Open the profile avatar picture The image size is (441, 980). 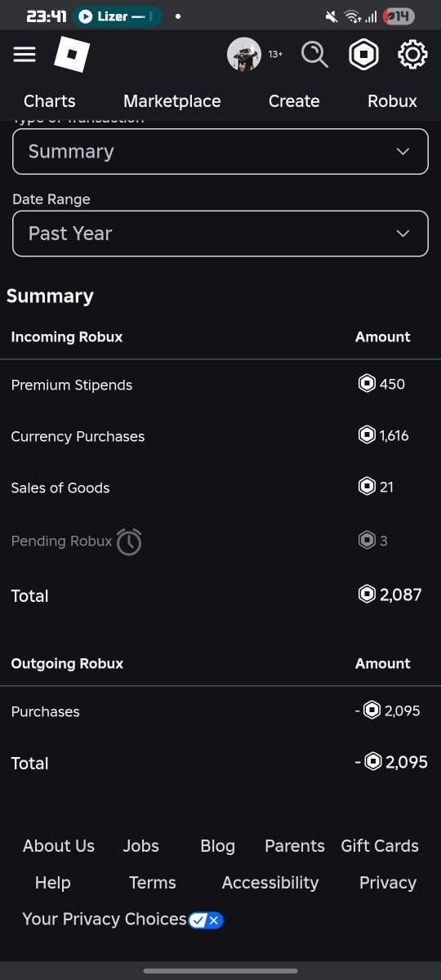pyautogui.click(x=244, y=55)
